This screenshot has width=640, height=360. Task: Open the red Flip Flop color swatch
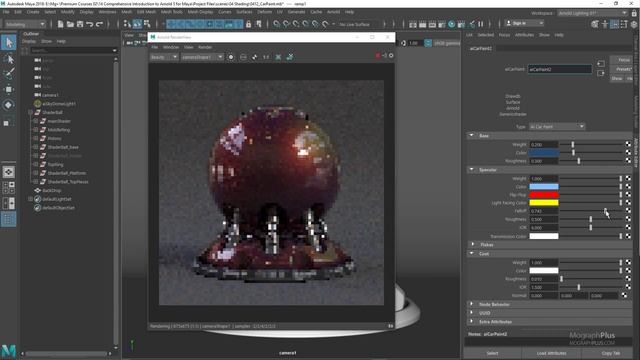[x=544, y=195]
